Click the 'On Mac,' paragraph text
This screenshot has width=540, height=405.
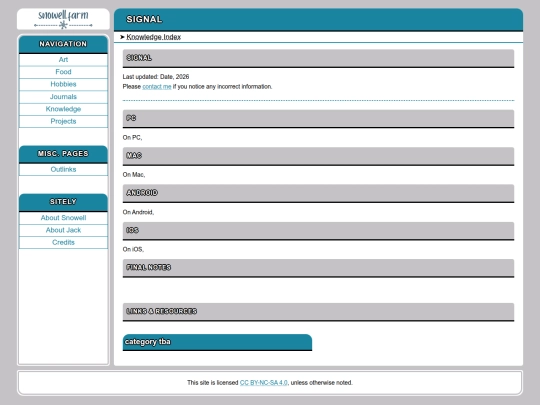coord(134,175)
